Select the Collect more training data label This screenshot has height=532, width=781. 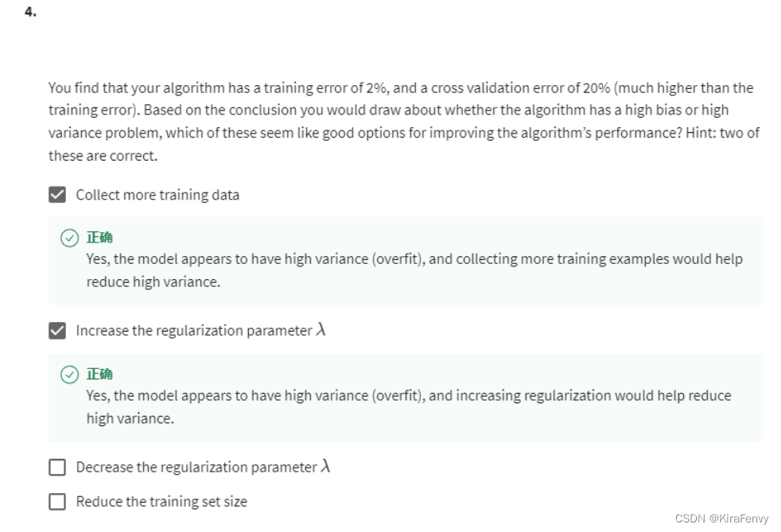pos(157,195)
